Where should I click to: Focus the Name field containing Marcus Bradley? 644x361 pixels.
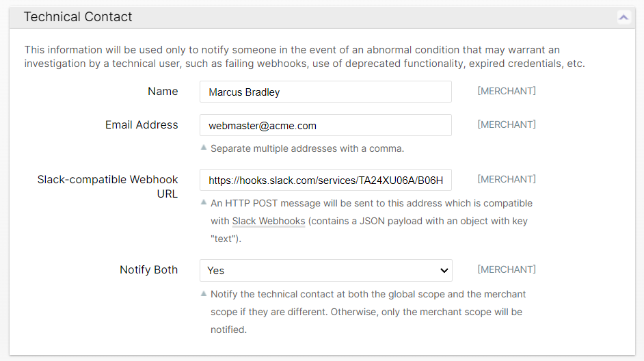(x=325, y=92)
